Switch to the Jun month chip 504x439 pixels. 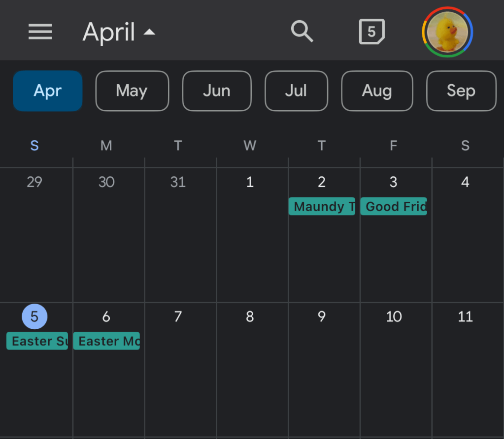pyautogui.click(x=217, y=91)
